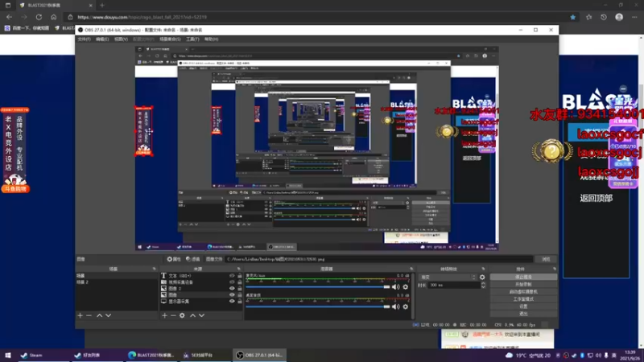Click 返回顶部 link on Douyu page

596,198
